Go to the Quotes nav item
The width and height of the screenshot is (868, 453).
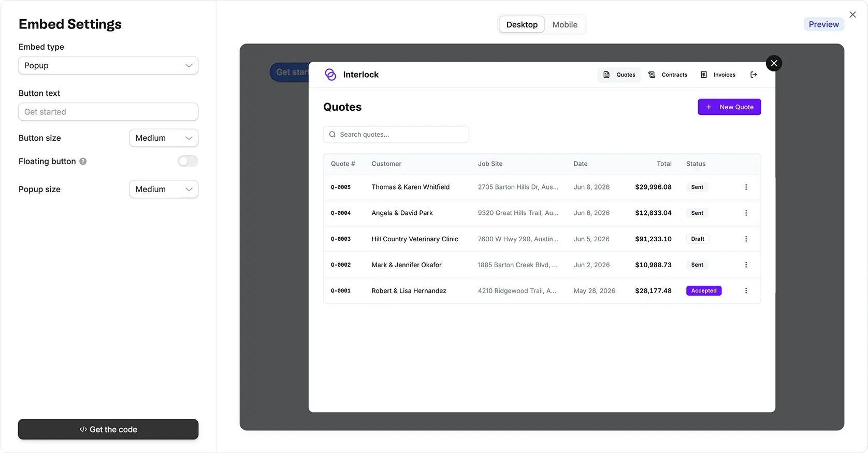[619, 75]
